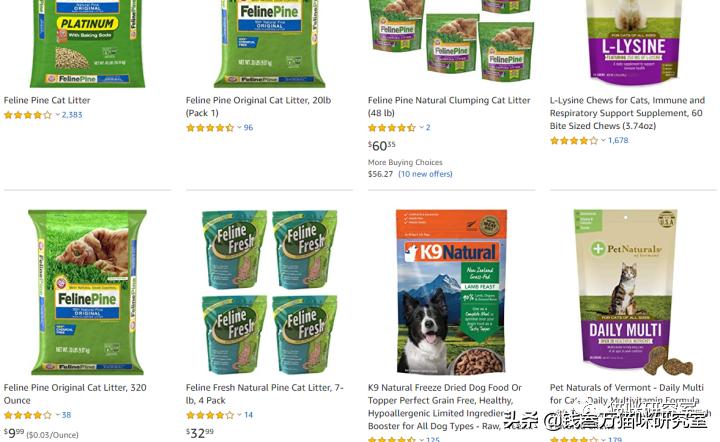720x442 pixels.
Task: Open the K9 Natural dog food image
Action: tap(451, 292)
